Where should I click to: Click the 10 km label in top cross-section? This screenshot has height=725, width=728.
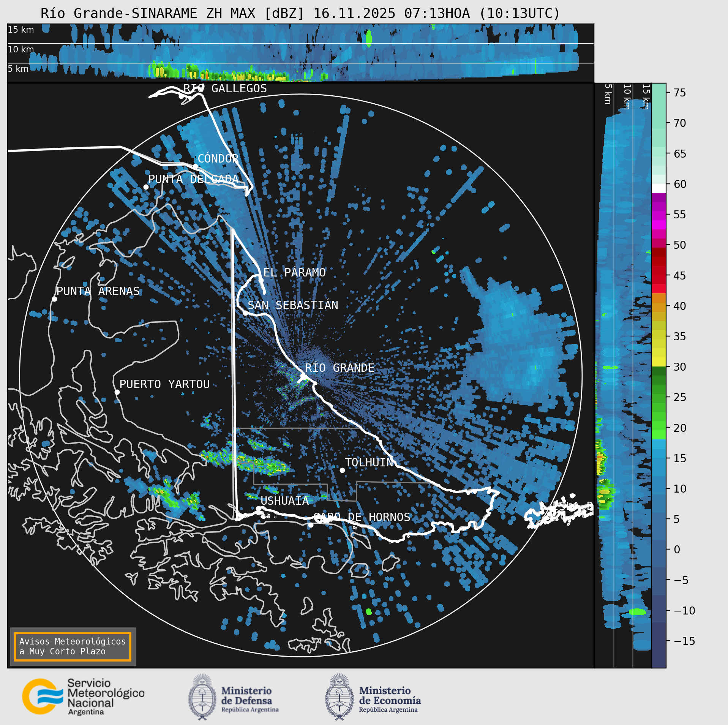21,49
